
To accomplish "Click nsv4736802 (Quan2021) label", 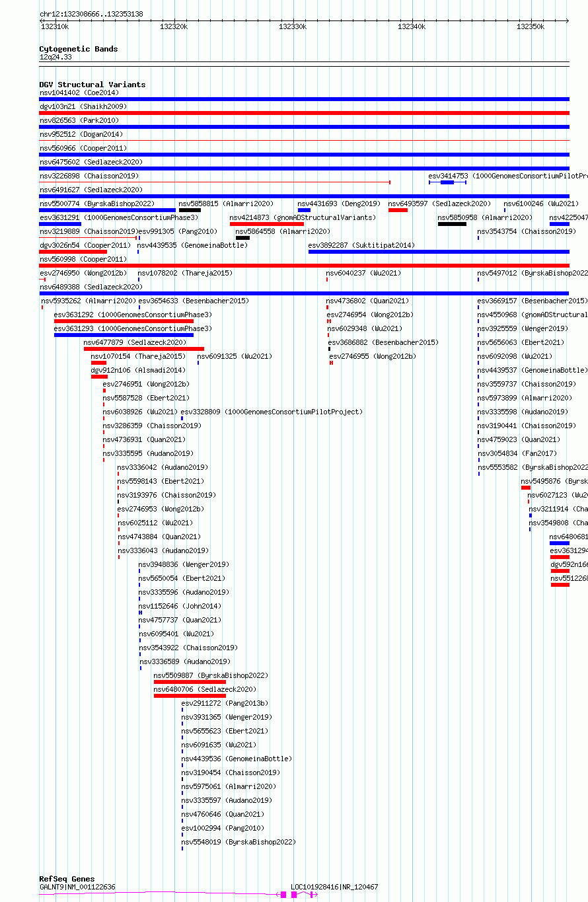I will [x=368, y=301].
